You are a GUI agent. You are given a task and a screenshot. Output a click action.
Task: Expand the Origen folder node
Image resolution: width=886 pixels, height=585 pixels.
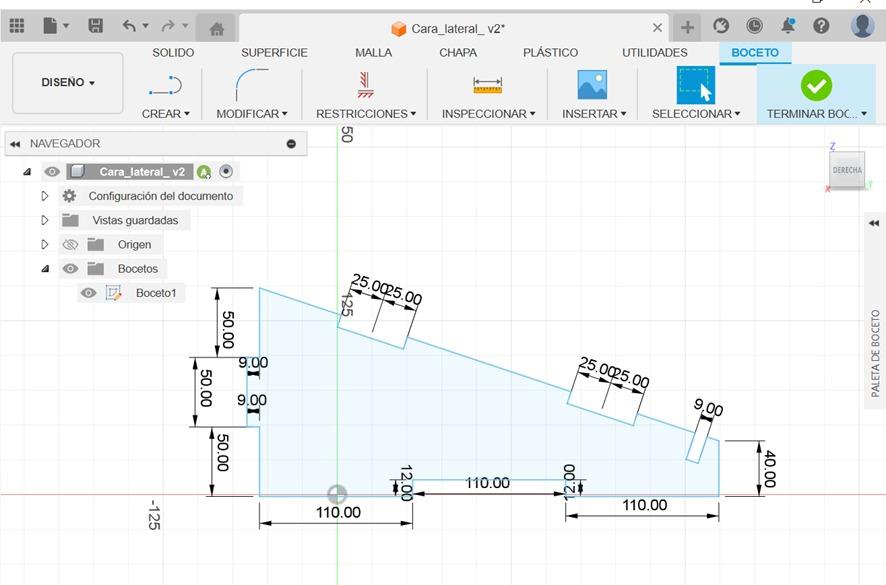(45, 245)
